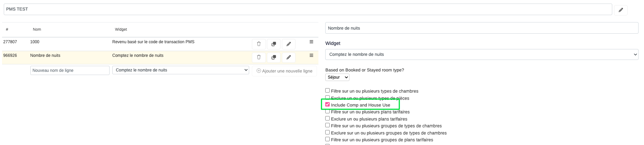644x145 pixels.
Task: Enable Filtre sur types de chambres checkbox
Action: coord(328,91)
